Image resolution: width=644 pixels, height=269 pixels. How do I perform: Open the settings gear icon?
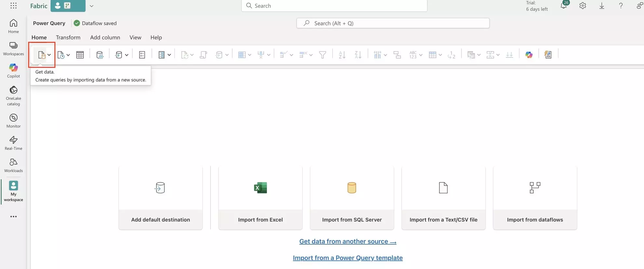tap(583, 6)
